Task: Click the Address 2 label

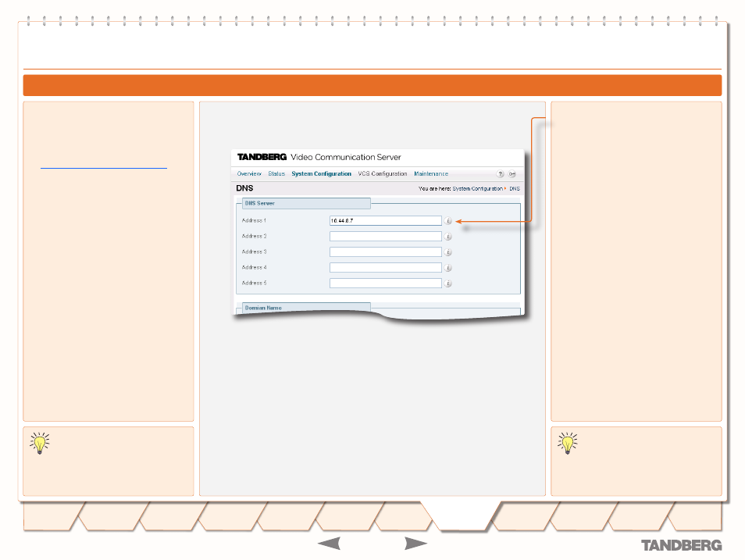Action: tap(255, 237)
